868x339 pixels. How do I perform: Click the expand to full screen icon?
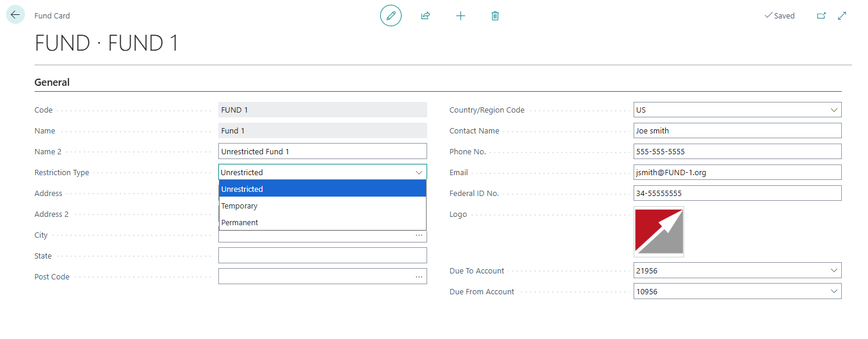[842, 15]
